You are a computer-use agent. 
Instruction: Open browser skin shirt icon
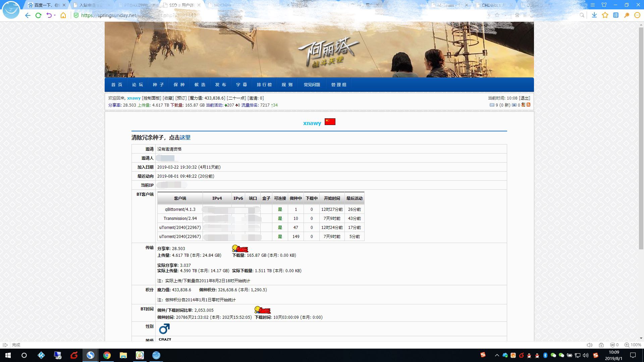[604, 5]
